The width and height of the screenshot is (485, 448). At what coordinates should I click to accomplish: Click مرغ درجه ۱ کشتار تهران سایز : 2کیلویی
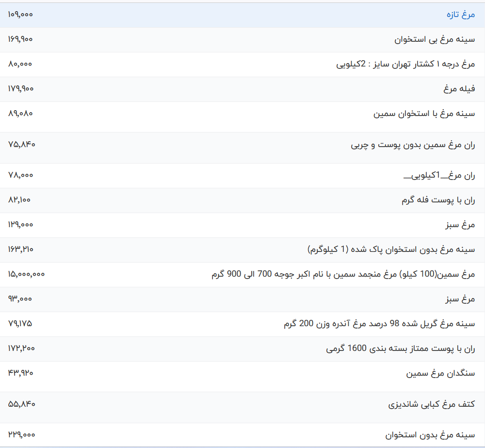(405, 64)
